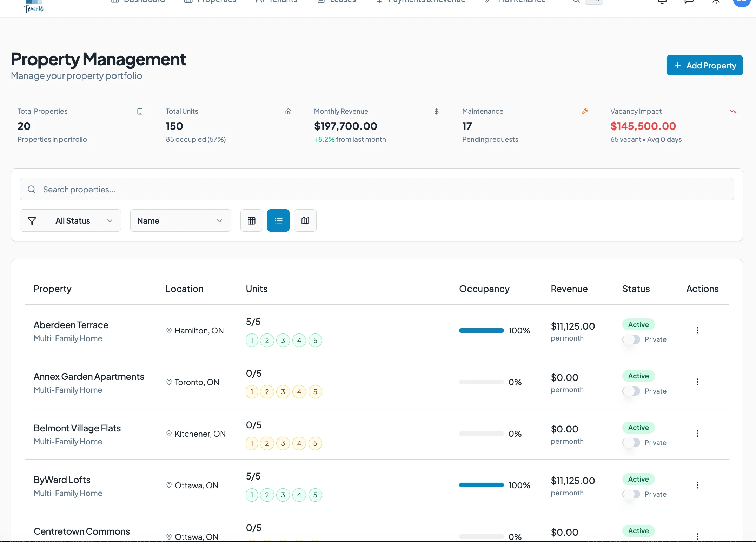The width and height of the screenshot is (756, 542).
Task: Toggle Private switch for Annex Garden Apartments
Action: click(631, 391)
